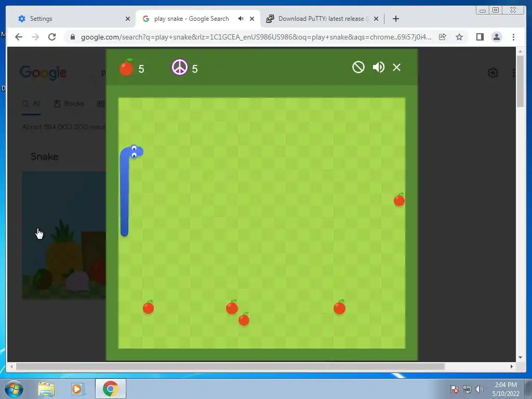
Task: Open Google quick settings gear
Action: pyautogui.click(x=493, y=73)
